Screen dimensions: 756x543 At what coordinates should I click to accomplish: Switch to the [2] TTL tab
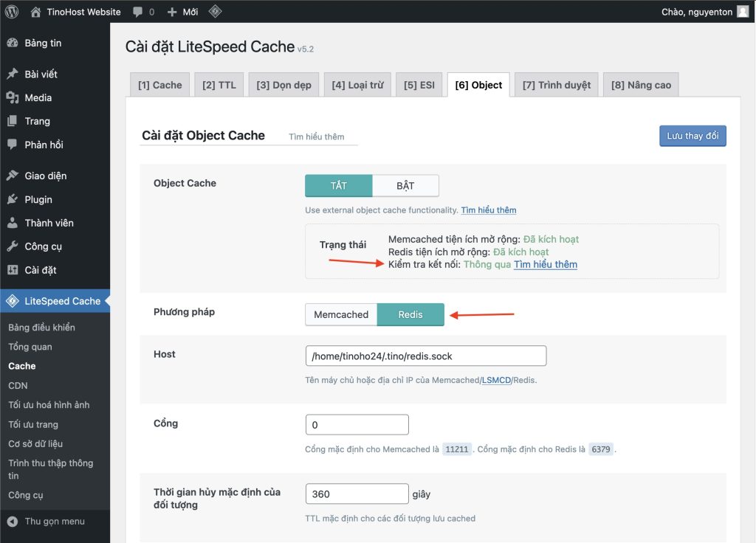[x=219, y=85]
